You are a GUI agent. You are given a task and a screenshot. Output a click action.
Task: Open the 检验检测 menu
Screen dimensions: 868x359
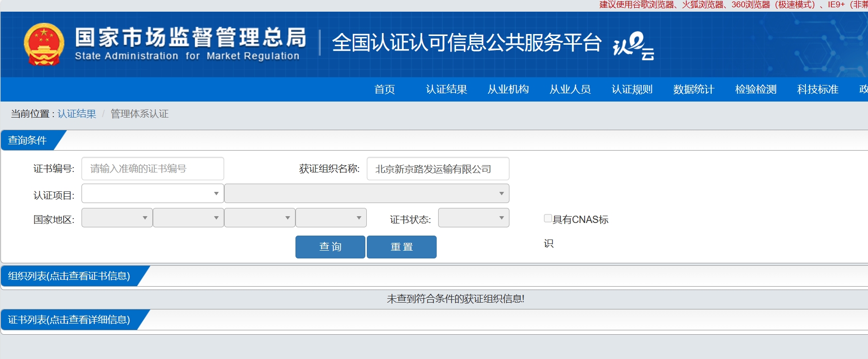click(756, 89)
